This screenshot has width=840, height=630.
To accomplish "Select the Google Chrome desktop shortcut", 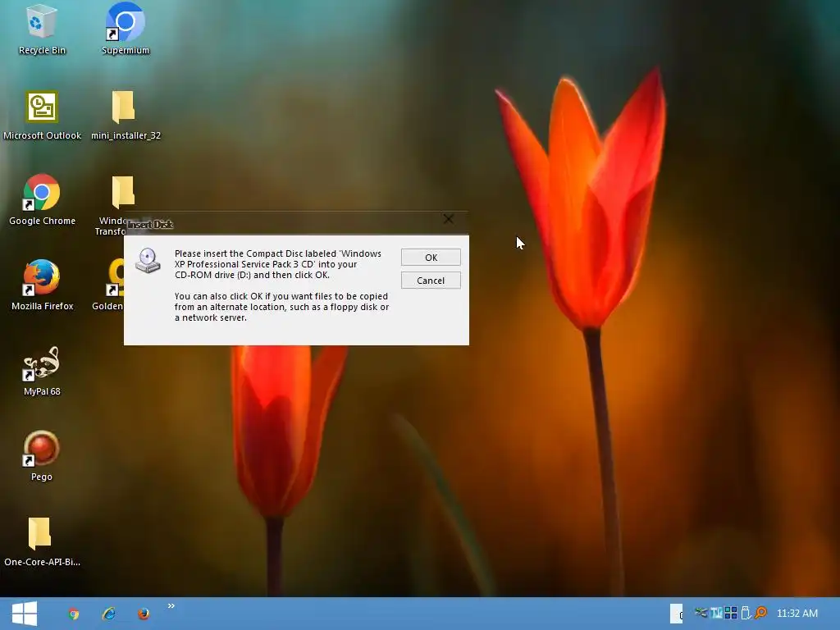I will [42, 200].
